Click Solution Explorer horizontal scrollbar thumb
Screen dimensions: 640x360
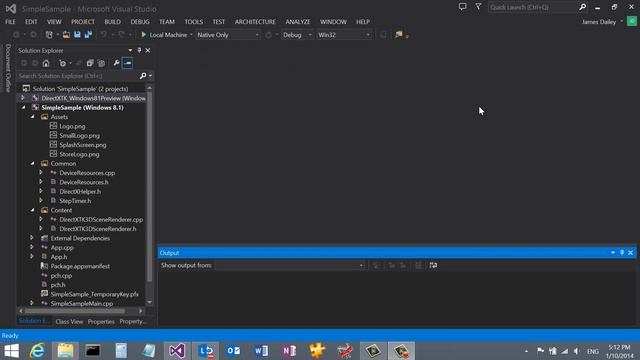[x=75, y=311]
